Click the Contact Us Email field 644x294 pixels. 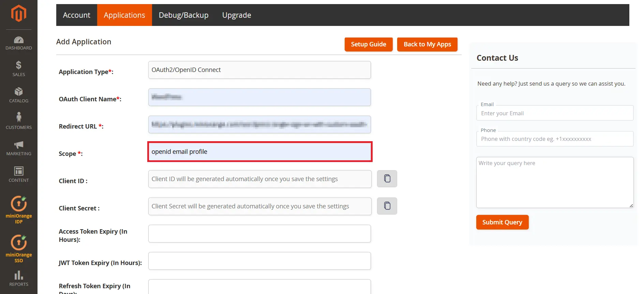(x=555, y=113)
